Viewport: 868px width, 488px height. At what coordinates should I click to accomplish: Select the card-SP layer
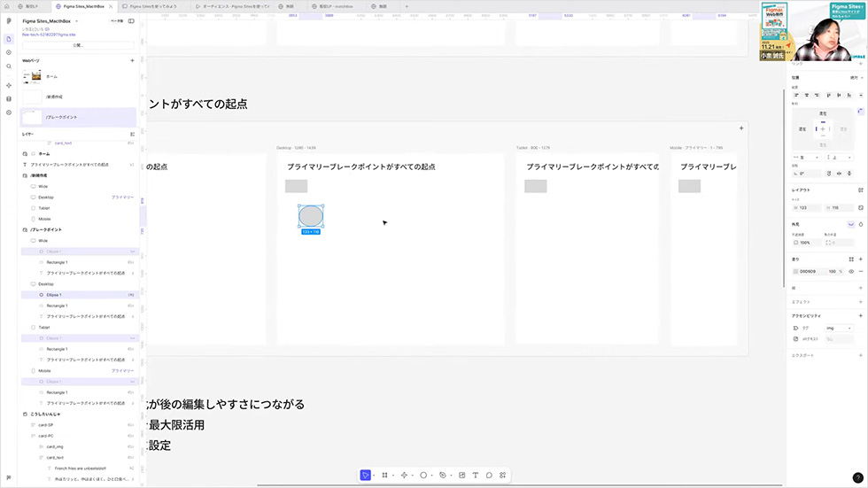pyautogui.click(x=80, y=425)
